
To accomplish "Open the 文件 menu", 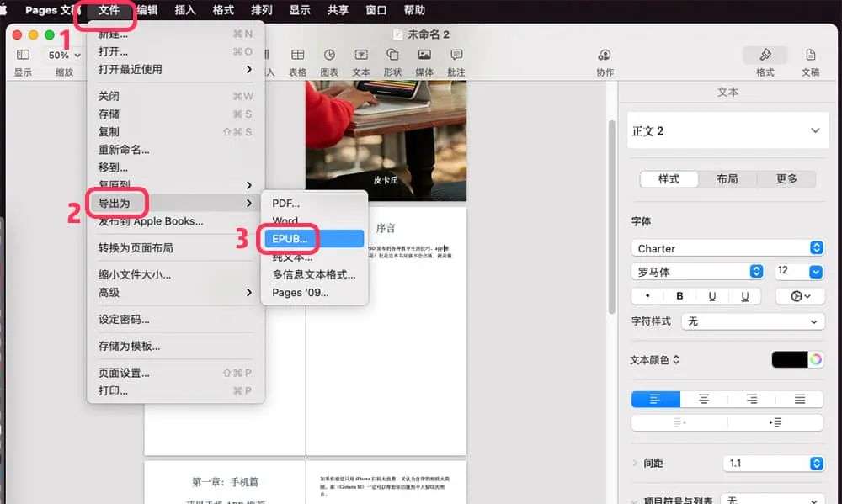I will click(109, 10).
